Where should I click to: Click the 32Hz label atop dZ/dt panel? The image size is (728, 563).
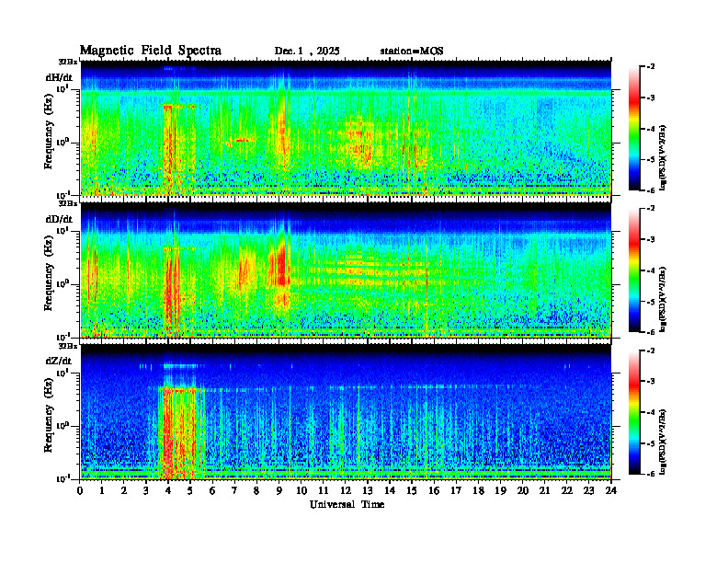coord(68,346)
